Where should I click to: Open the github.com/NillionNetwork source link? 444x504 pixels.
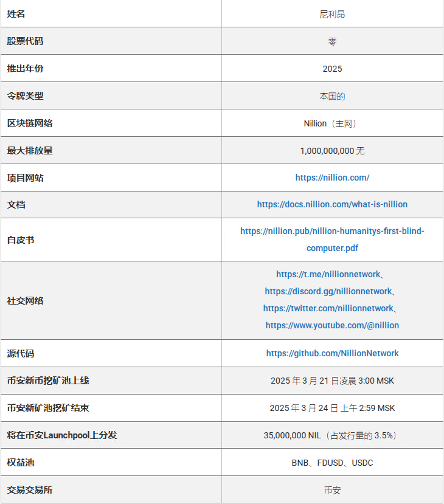[332, 353]
